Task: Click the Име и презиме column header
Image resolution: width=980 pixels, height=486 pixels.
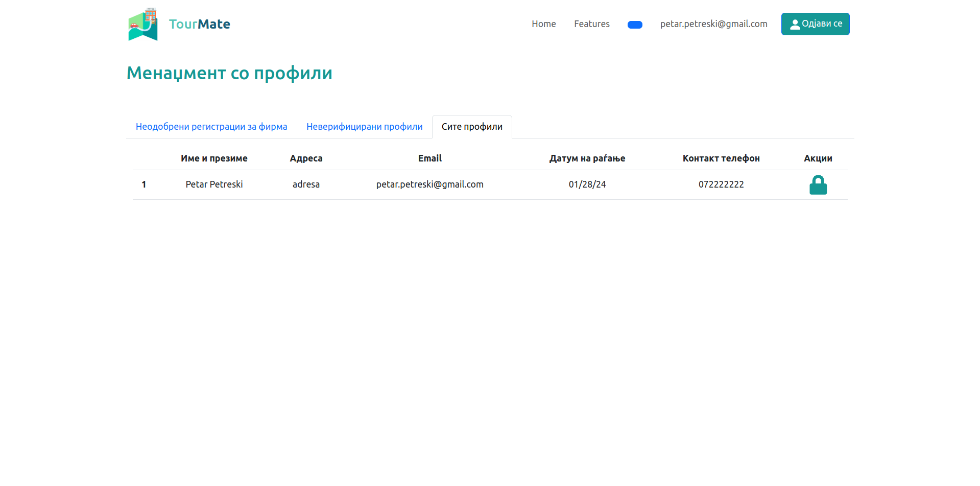Action: [x=214, y=158]
